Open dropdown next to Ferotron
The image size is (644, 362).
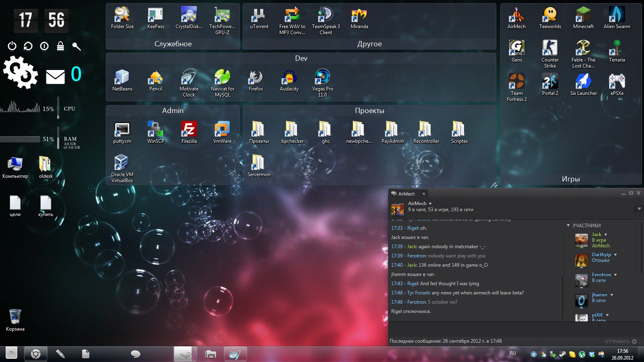tap(615, 275)
